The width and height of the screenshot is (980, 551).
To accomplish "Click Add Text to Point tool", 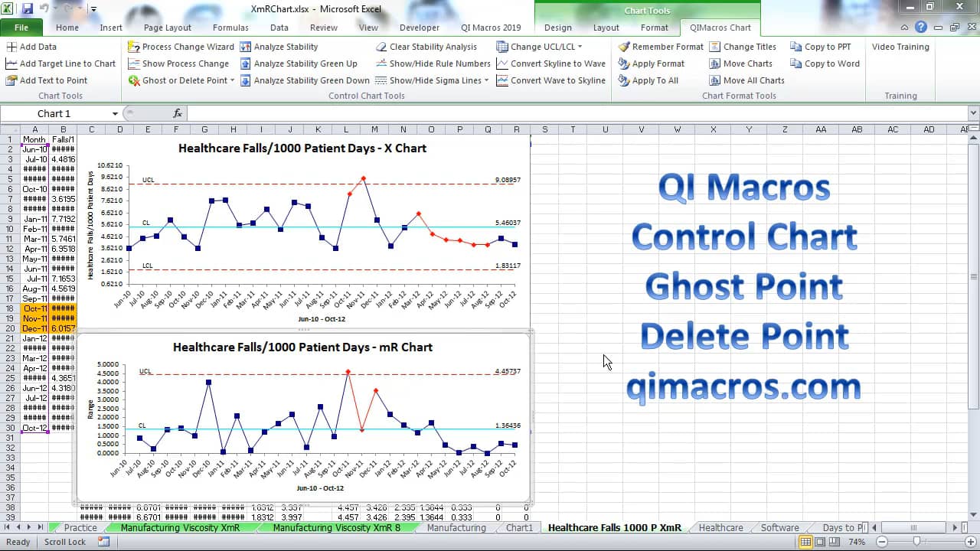I will click(47, 80).
